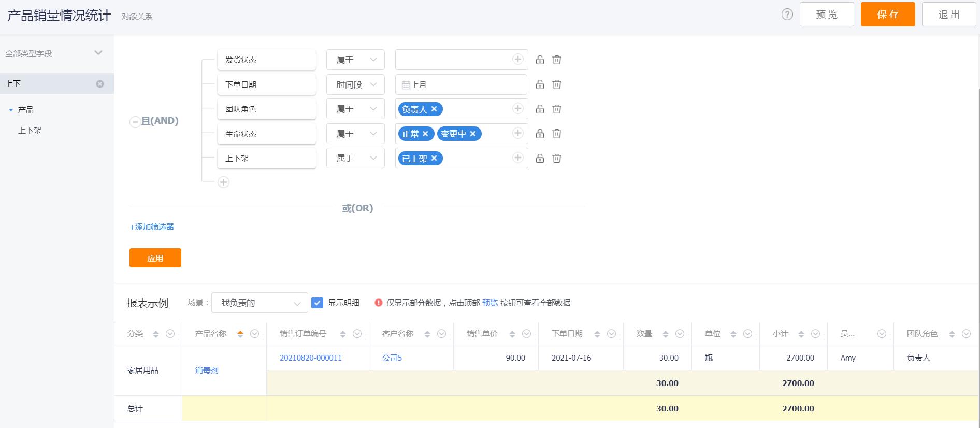Screen dimensions: 980x428
Task: Remove 正常 tag
Action: (x=425, y=134)
